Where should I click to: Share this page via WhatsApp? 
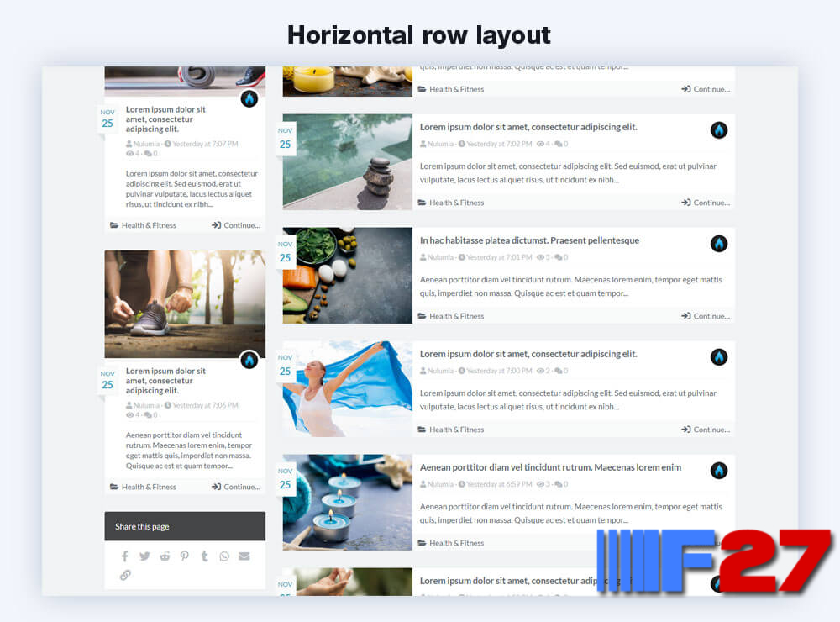(x=224, y=556)
